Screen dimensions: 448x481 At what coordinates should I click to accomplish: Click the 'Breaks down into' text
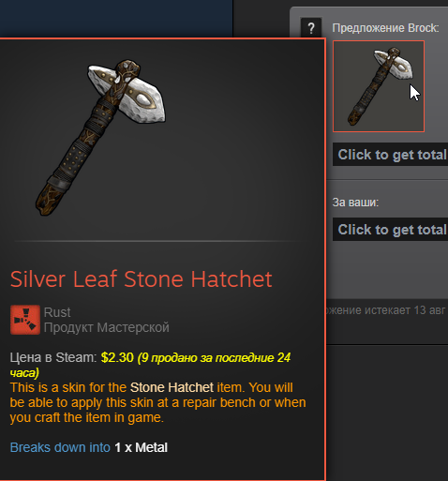point(60,447)
